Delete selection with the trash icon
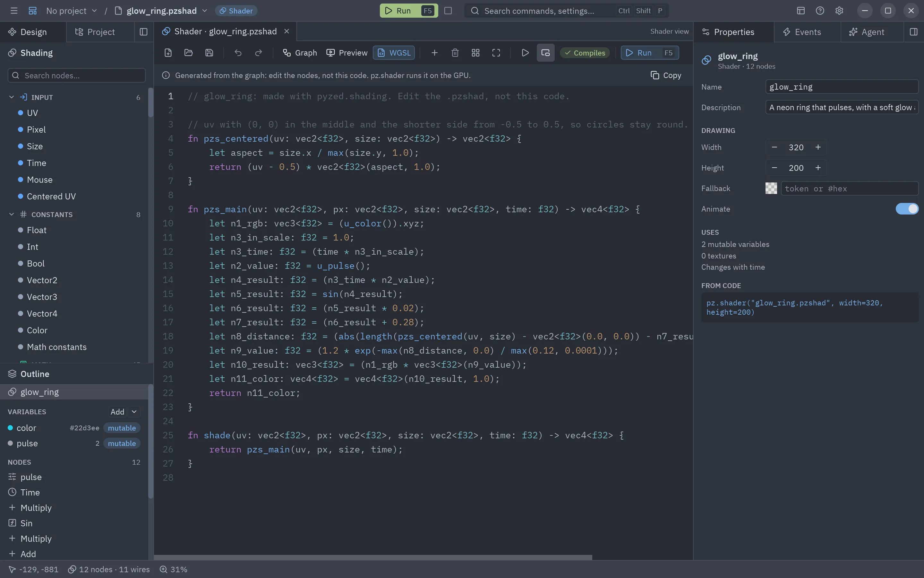This screenshot has width=924, height=578. click(455, 53)
